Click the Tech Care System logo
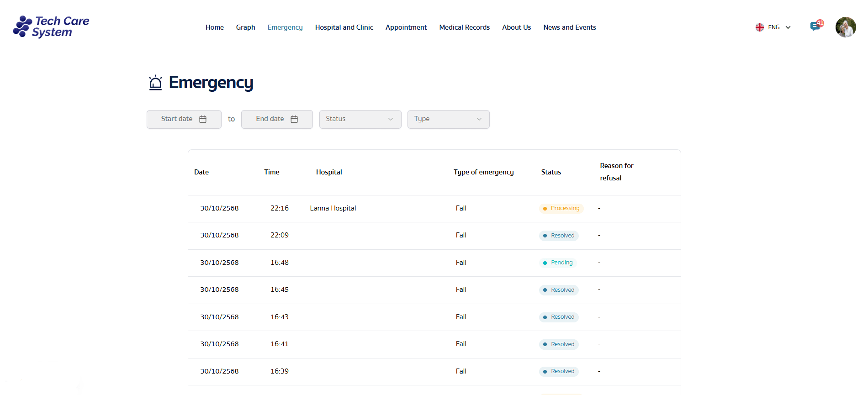 click(51, 26)
